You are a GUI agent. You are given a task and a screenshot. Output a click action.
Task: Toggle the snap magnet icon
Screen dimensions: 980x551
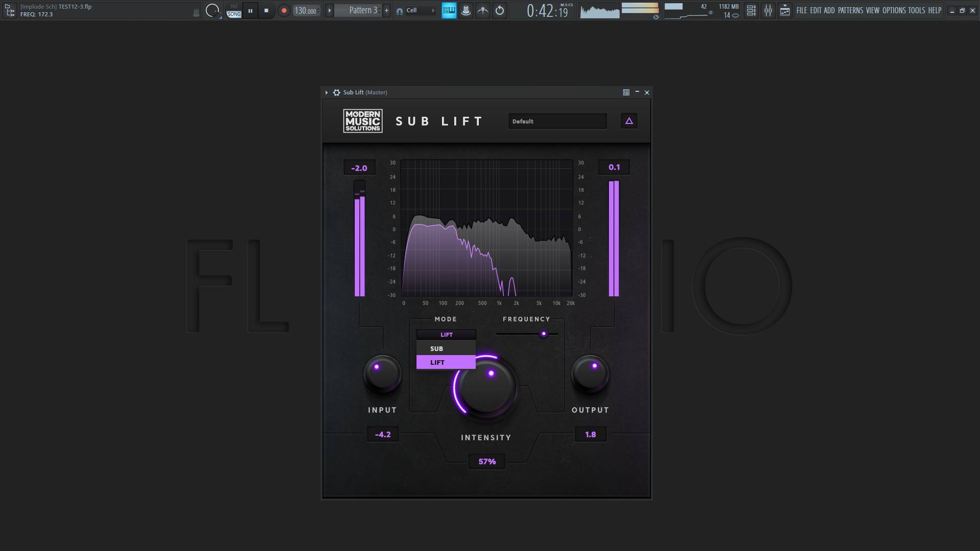point(399,11)
